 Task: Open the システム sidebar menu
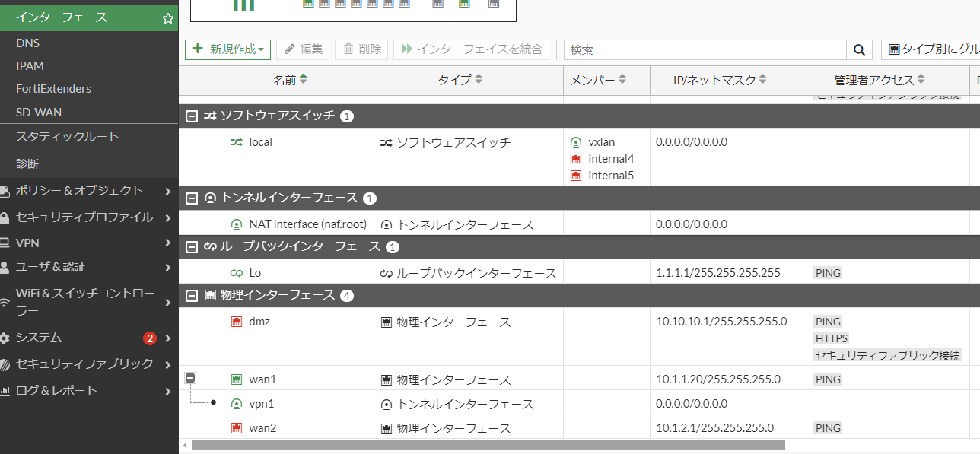pyautogui.click(x=89, y=338)
